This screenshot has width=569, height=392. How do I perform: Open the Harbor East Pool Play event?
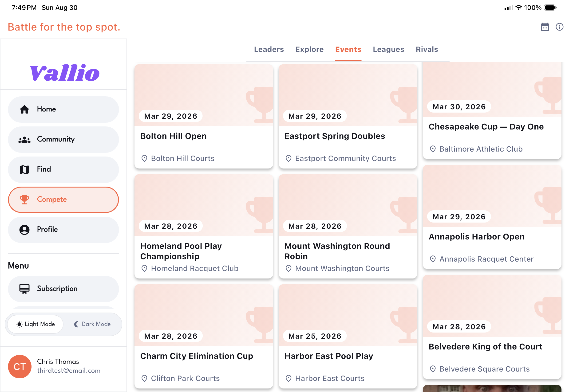[348, 336]
